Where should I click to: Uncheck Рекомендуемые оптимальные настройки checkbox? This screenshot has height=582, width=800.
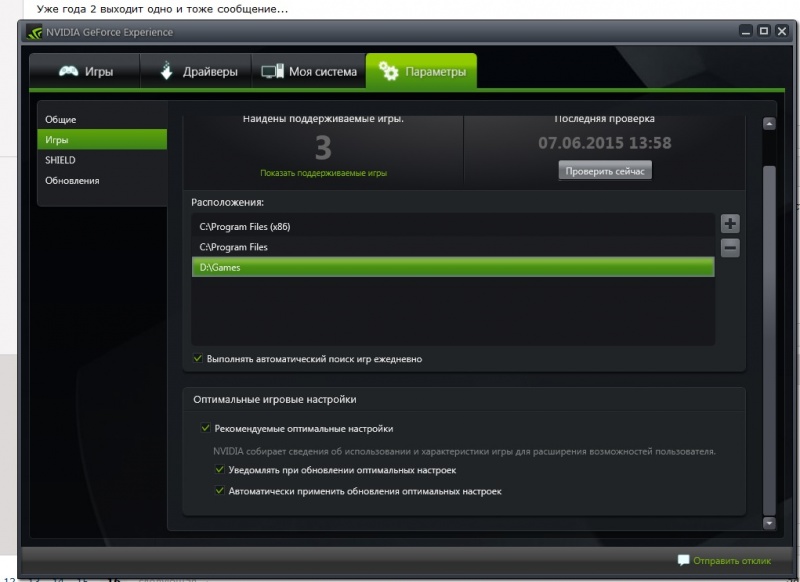[x=206, y=428]
